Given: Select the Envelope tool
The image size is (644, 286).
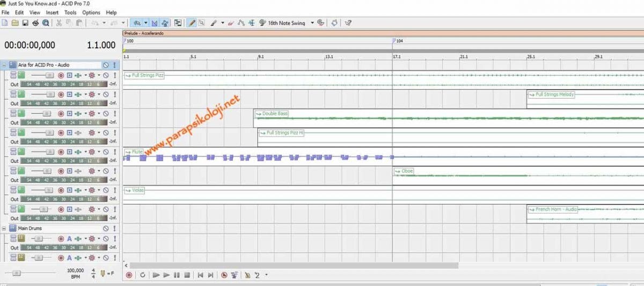Looking at the screenshot, I should point(240,23).
